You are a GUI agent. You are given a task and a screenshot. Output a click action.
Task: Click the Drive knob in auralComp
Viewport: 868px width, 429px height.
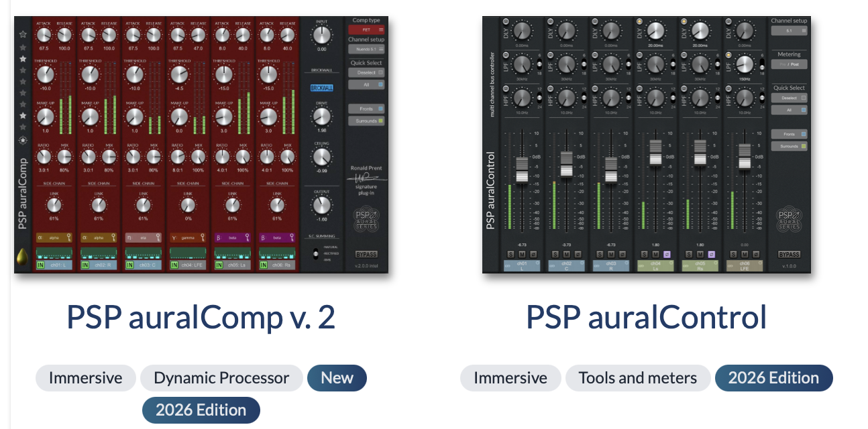click(x=322, y=117)
